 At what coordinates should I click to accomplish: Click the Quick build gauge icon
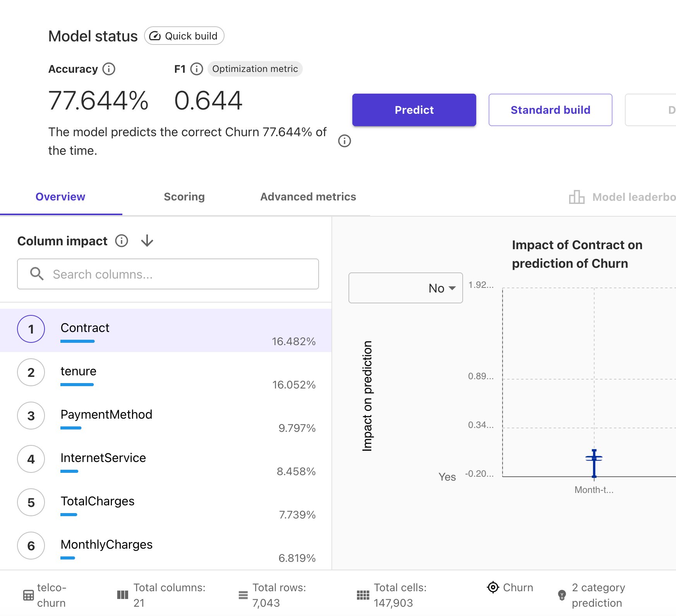click(x=155, y=36)
